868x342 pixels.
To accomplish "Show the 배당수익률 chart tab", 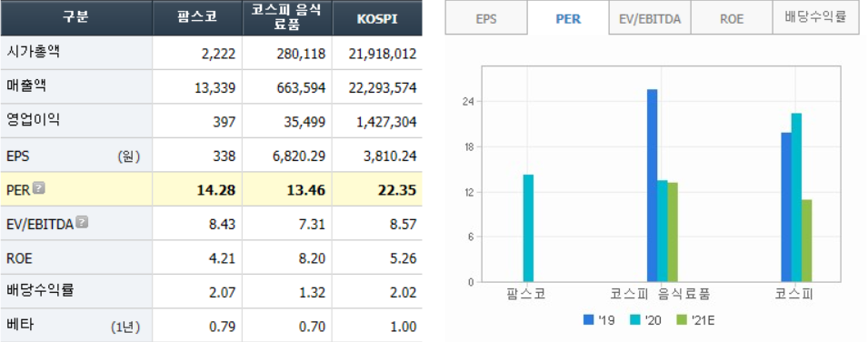I will [815, 18].
